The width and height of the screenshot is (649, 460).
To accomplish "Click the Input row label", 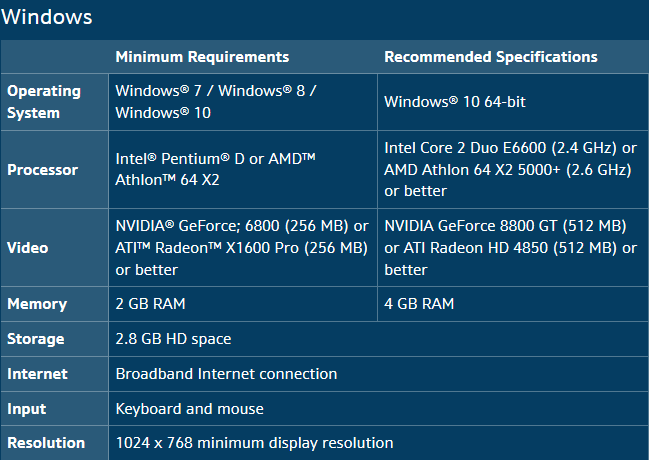I will click(27, 408).
